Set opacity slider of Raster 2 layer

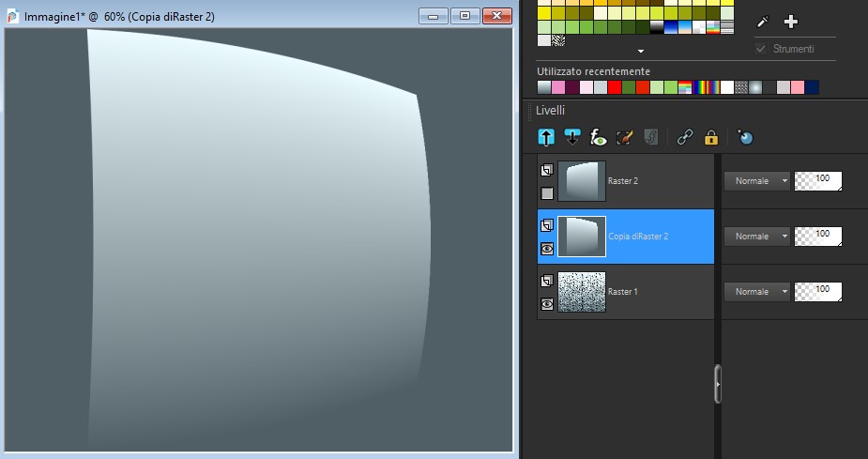pos(818,181)
